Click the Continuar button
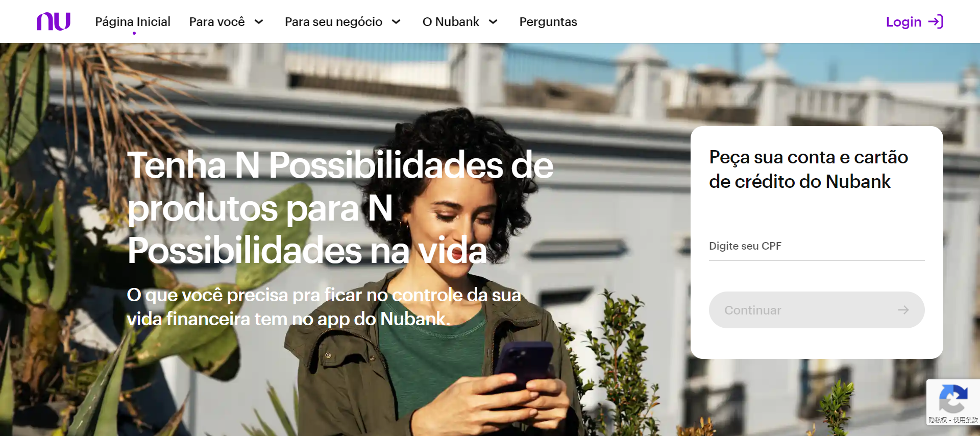Viewport: 980px width, 436px height. pyautogui.click(x=817, y=310)
